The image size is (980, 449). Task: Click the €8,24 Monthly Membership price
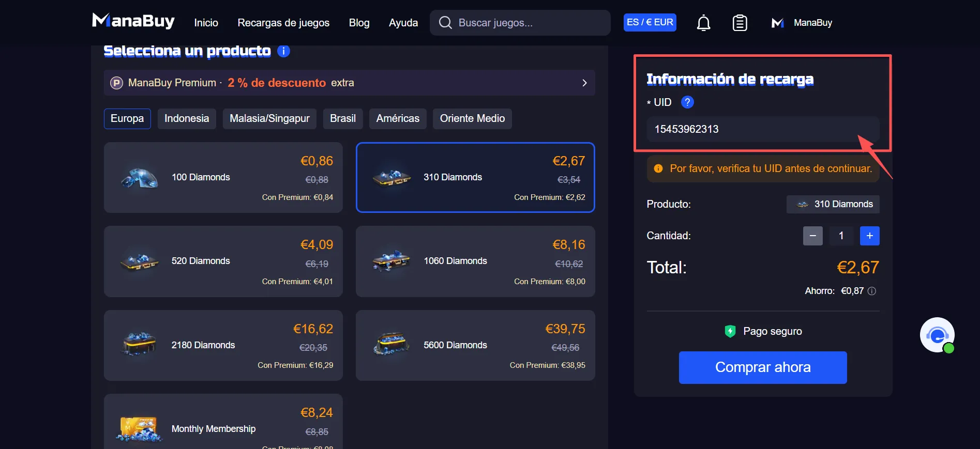[316, 413]
